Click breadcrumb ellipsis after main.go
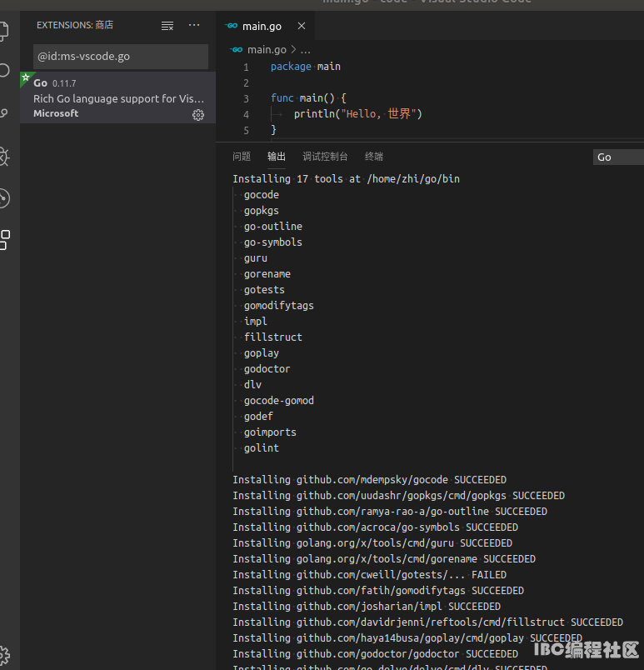 point(306,50)
